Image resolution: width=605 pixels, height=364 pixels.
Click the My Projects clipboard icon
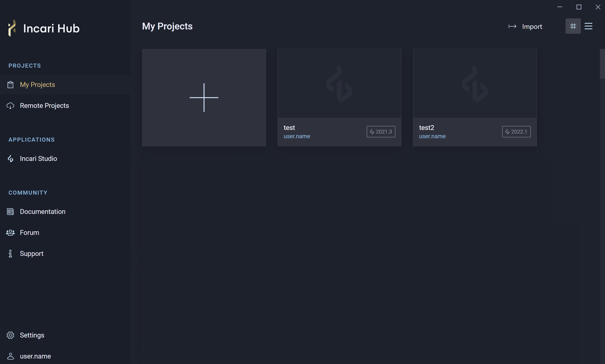tap(10, 85)
